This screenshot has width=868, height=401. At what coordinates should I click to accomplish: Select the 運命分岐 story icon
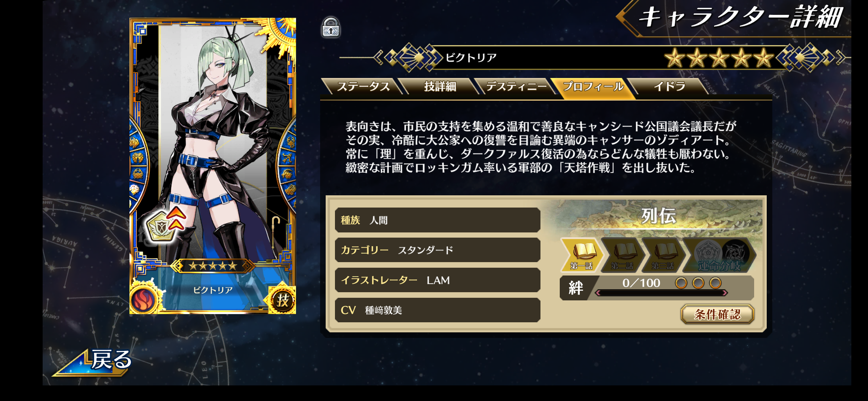point(719,255)
